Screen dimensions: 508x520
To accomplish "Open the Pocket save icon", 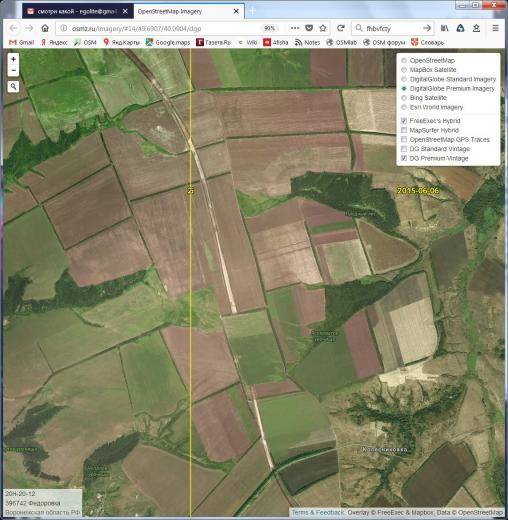I will pyautogui.click(x=309, y=28).
